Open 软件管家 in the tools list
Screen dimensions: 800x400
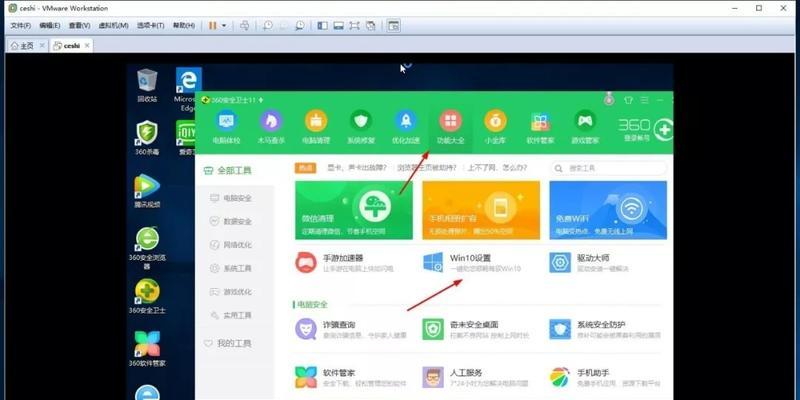point(351,377)
